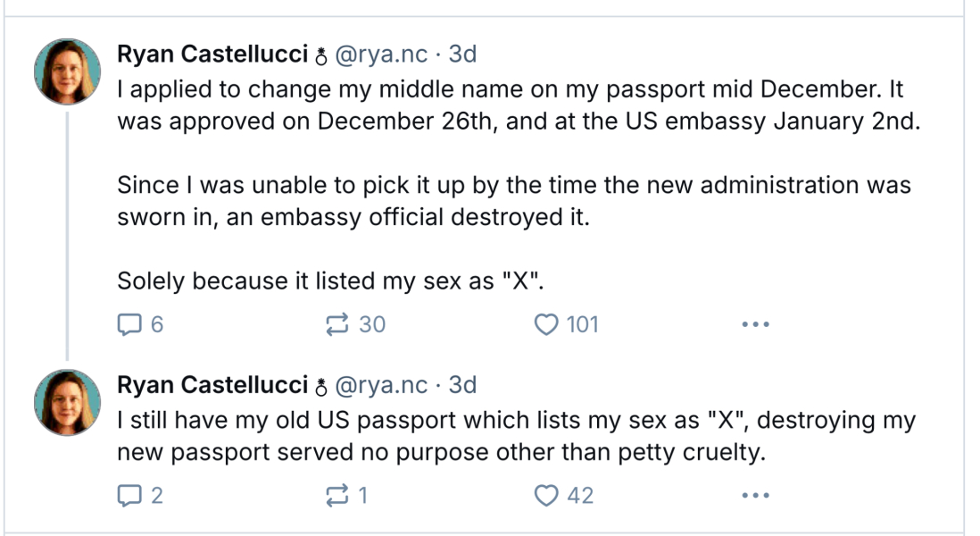Visit the @rya.nc handle on the top post

tap(381, 54)
